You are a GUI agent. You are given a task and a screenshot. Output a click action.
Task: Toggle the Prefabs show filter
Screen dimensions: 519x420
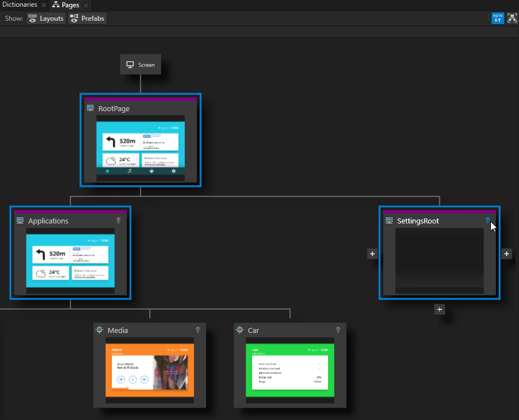(87, 19)
